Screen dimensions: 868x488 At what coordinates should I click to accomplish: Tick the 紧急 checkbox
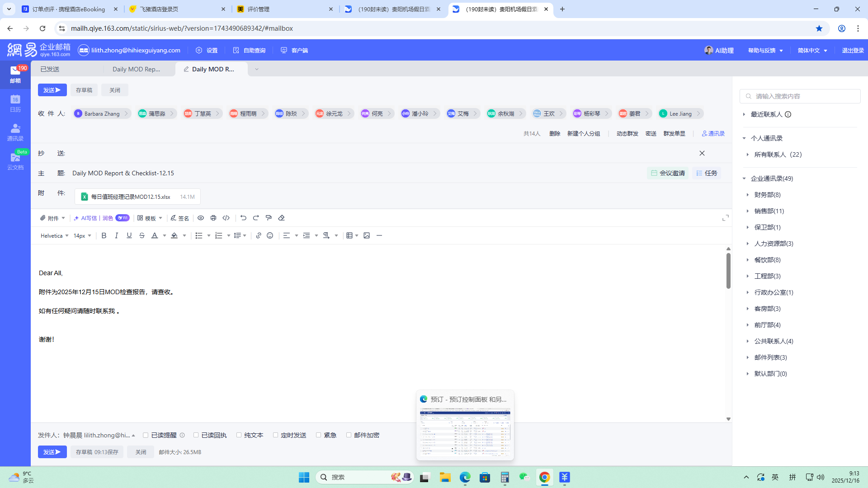tap(318, 435)
